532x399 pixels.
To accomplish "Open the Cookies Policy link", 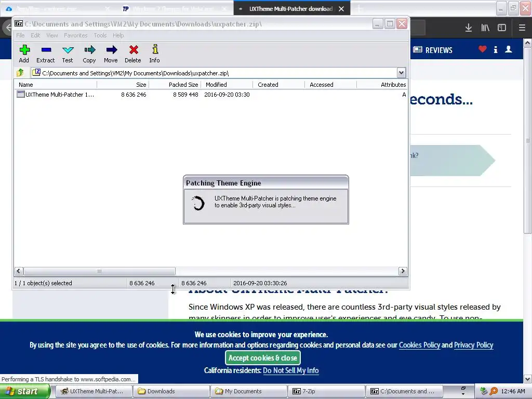I will coord(419,345).
